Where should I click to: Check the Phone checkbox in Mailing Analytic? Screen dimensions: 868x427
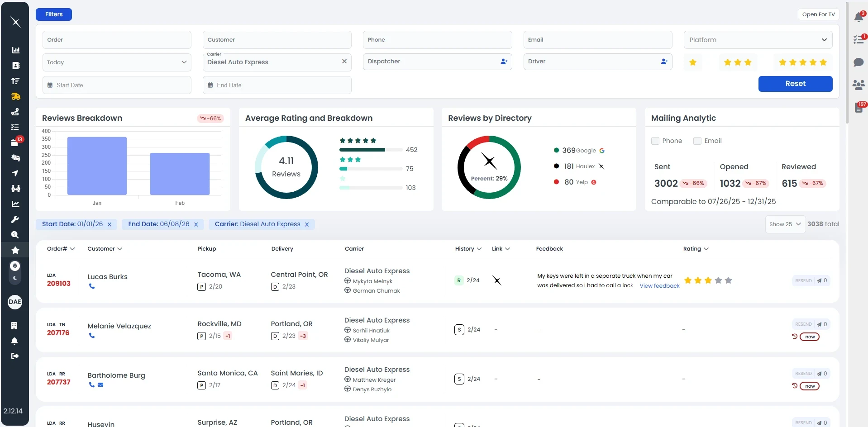coord(655,141)
